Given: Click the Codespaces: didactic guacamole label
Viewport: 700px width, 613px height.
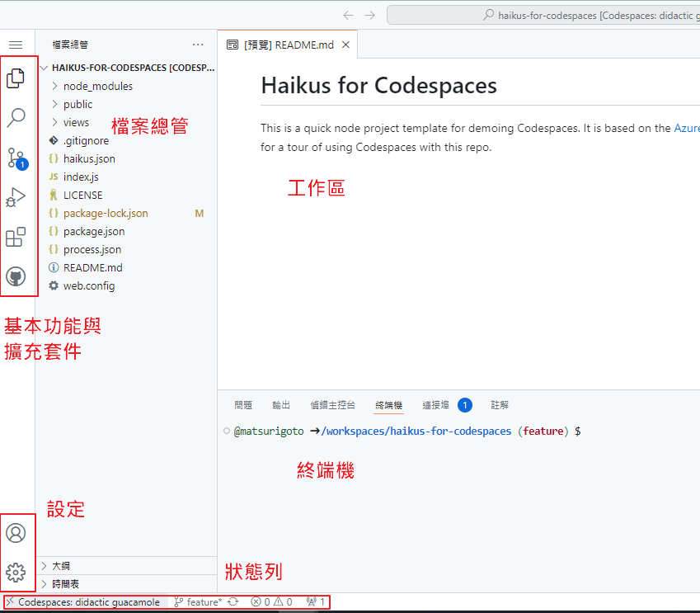Looking at the screenshot, I should click(x=89, y=601).
